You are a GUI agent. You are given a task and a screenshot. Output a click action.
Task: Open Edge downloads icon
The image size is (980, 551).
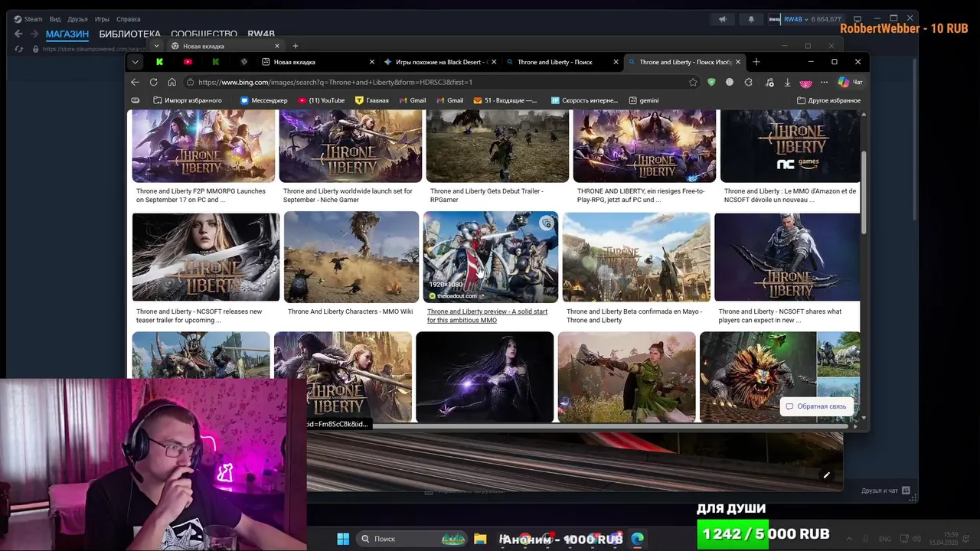787,82
